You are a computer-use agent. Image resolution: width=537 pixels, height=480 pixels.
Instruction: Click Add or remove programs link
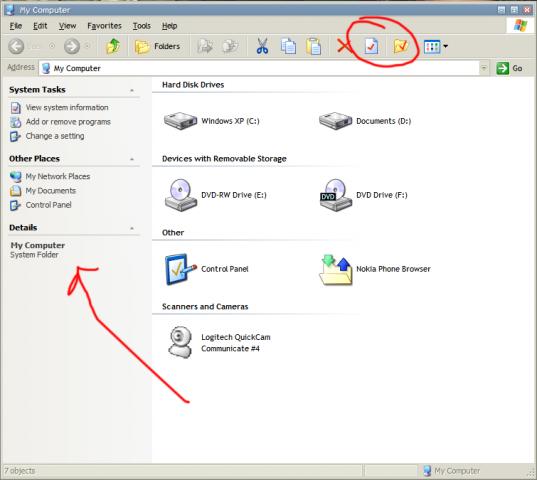(68, 122)
